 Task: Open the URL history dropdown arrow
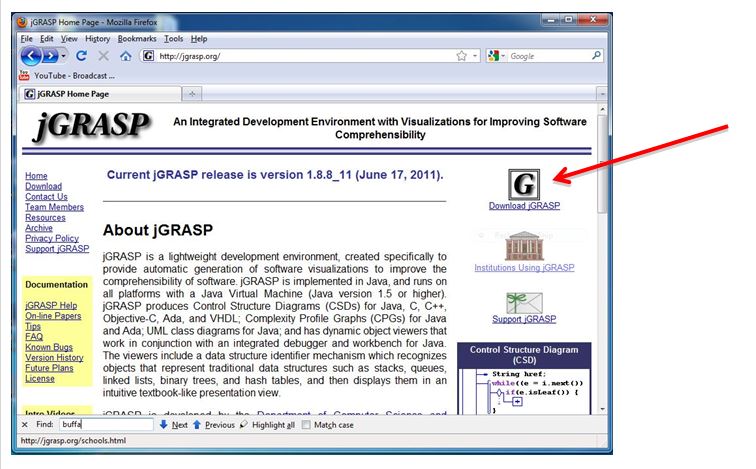pyautogui.click(x=474, y=56)
